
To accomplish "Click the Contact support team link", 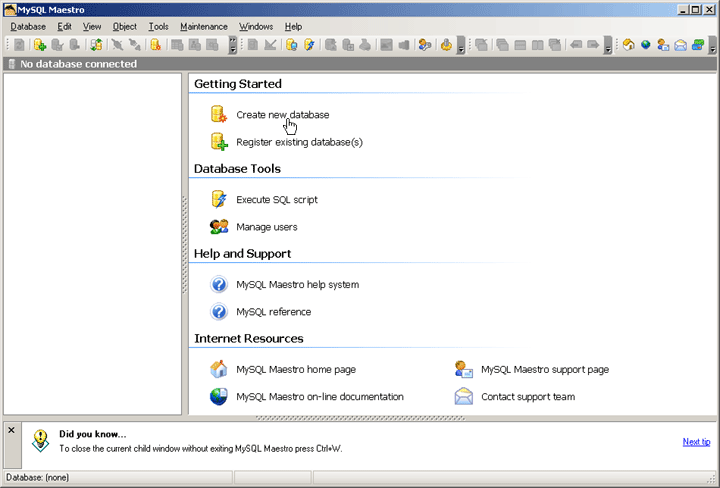I will [528, 397].
